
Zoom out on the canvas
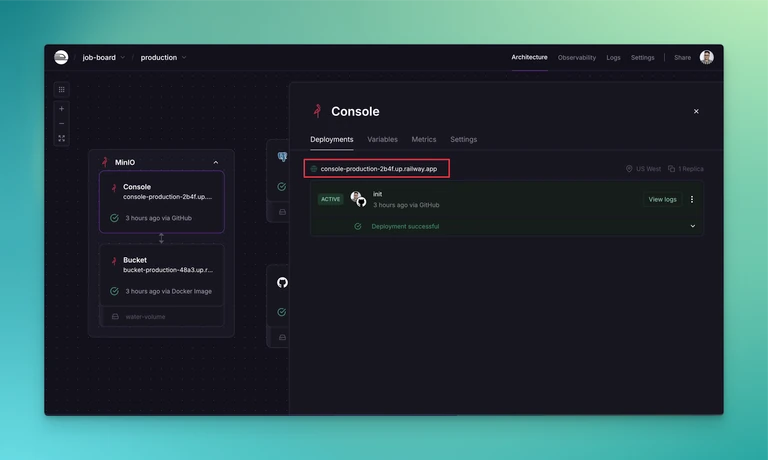point(61,123)
